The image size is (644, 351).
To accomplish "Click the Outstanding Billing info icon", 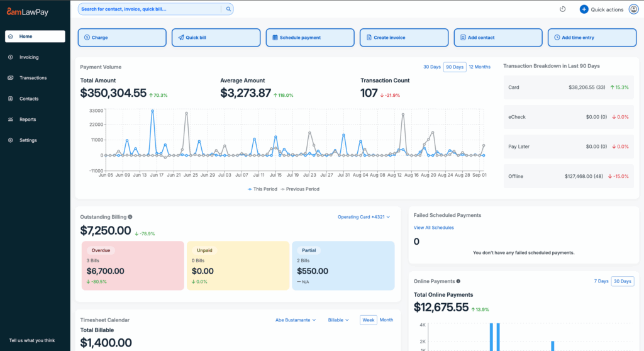I will click(x=130, y=217).
